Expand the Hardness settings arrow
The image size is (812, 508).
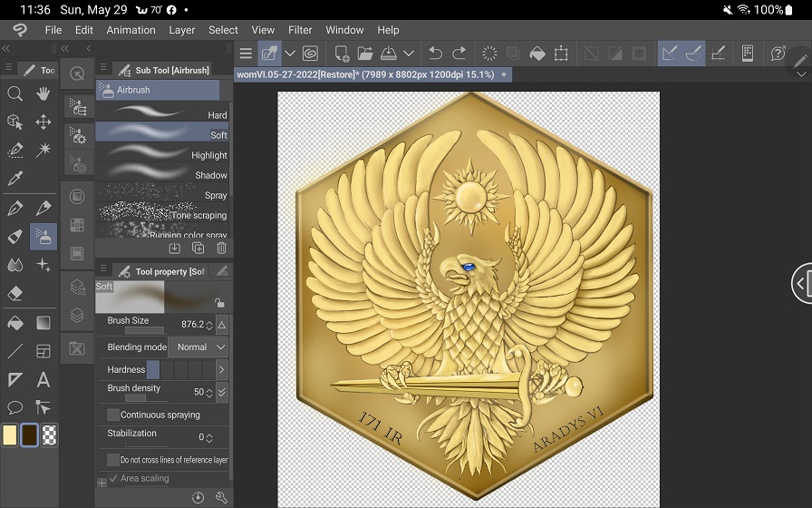coord(221,370)
